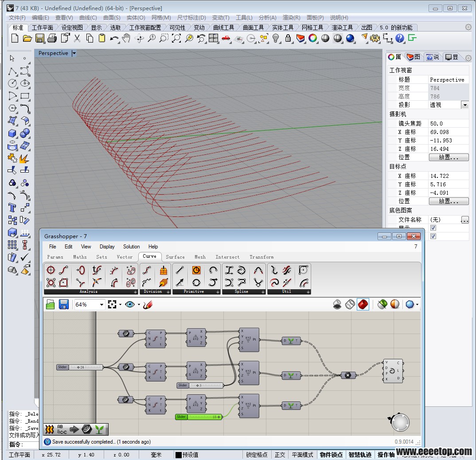Open the 图 layers panel tab
The image size is (476, 460).
(x=413, y=57)
